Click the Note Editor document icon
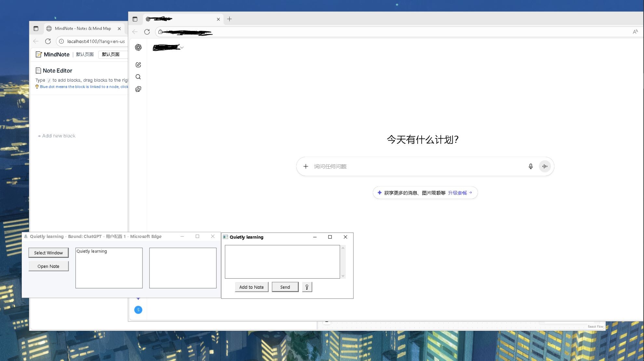The width and height of the screenshot is (644, 361). pyautogui.click(x=38, y=70)
